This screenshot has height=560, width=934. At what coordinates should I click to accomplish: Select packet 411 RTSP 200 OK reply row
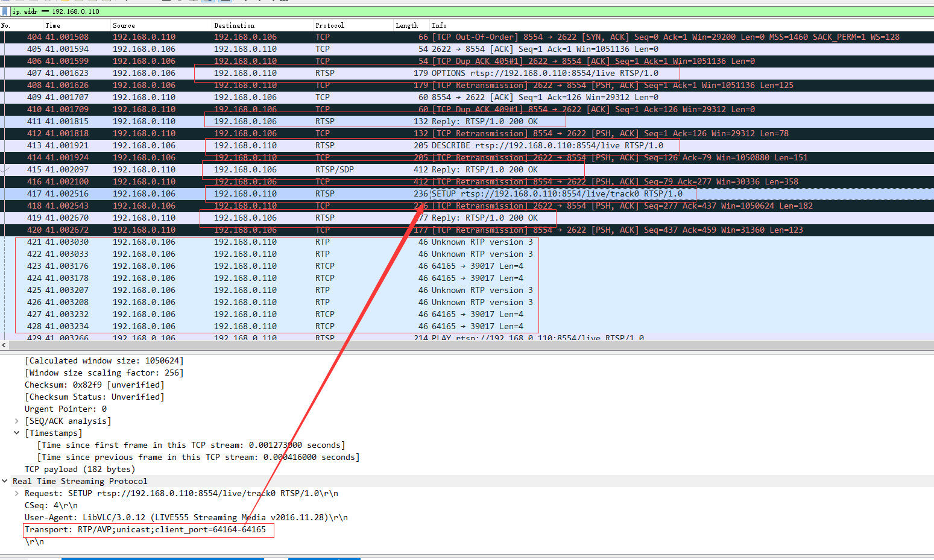pos(467,121)
